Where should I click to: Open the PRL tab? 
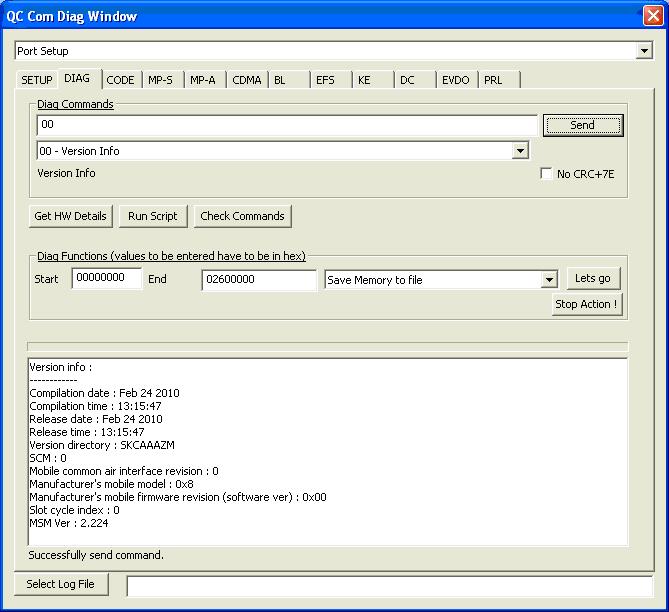(499, 80)
